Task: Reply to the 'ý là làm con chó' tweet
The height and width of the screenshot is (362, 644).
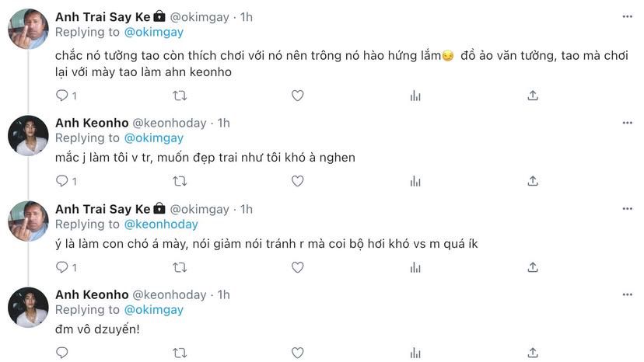Action: coord(62,267)
